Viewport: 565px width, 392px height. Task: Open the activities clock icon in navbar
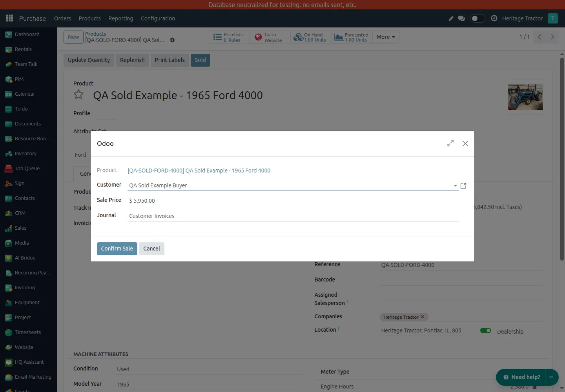[494, 18]
